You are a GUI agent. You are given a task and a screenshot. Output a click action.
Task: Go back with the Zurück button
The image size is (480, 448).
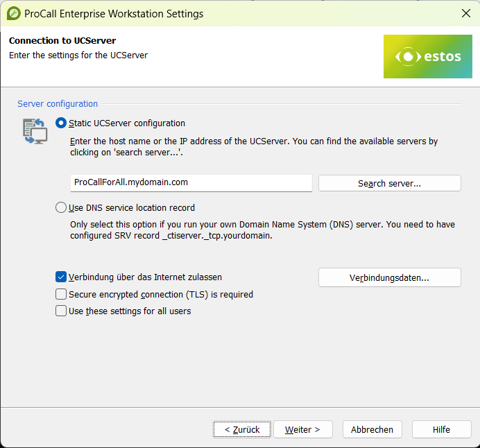point(241,429)
